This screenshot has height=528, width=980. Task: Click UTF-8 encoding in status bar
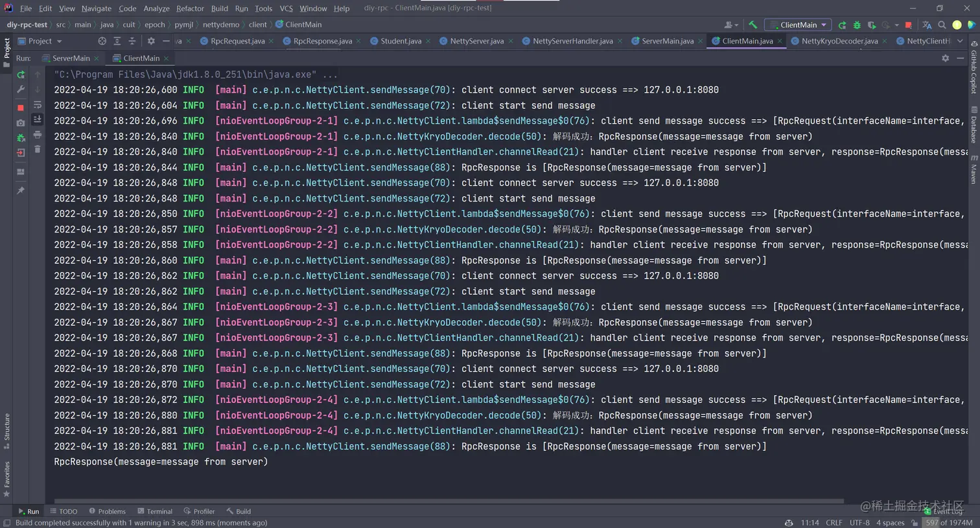[x=859, y=522]
